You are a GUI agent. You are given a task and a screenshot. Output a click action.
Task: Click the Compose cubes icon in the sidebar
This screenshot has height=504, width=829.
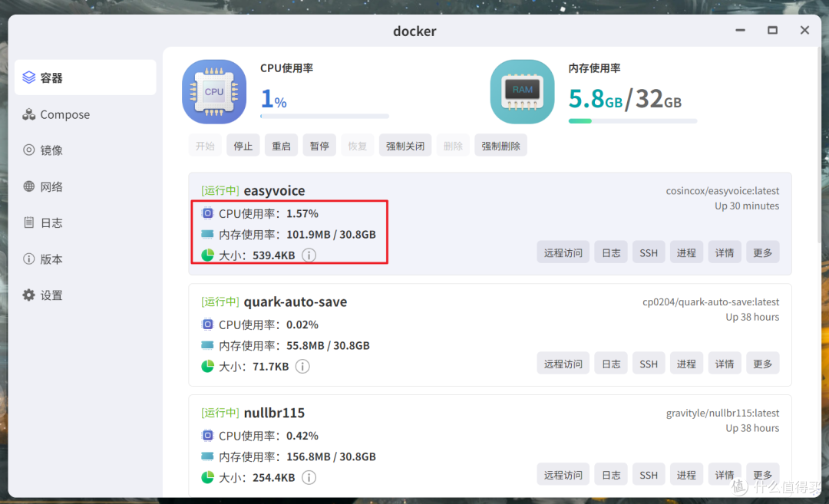click(28, 114)
